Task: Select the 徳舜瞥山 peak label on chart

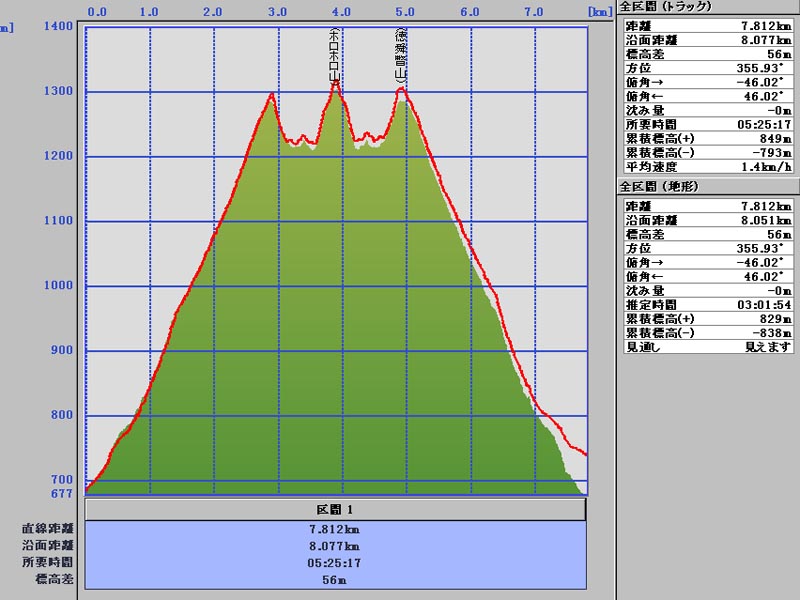Action: (x=401, y=57)
